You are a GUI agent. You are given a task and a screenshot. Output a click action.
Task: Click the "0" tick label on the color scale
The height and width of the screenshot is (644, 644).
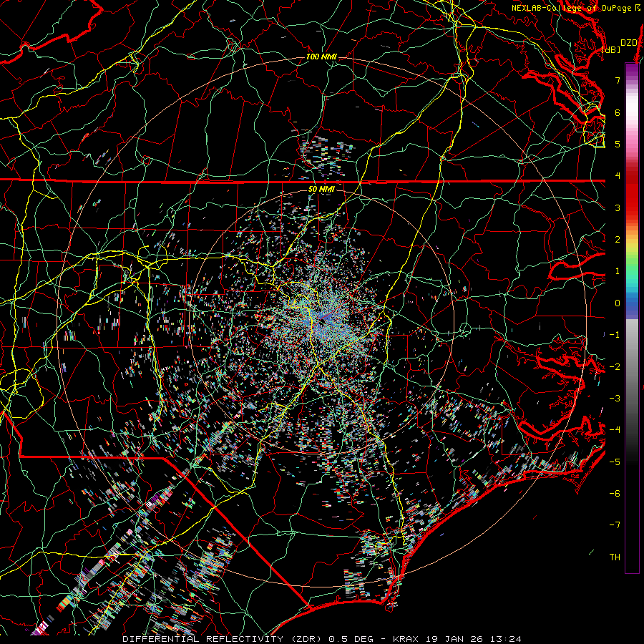618,303
